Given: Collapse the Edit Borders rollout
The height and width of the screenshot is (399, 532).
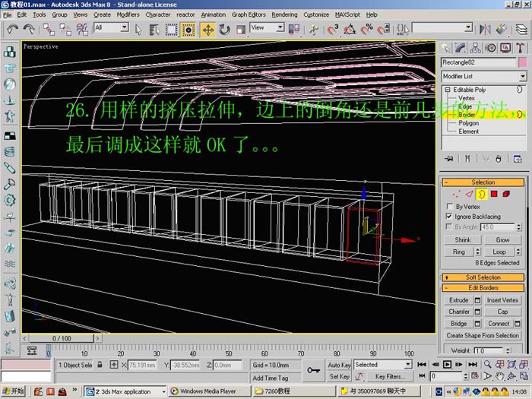Looking at the screenshot, I should (x=483, y=288).
